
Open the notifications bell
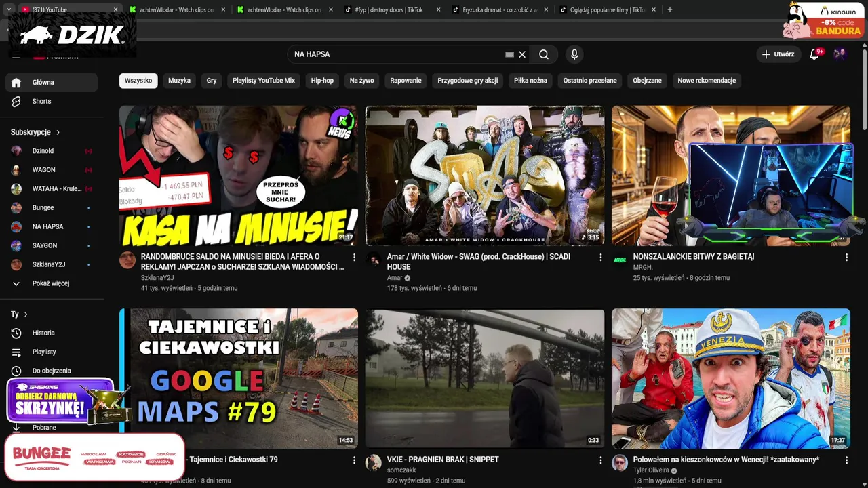814,54
